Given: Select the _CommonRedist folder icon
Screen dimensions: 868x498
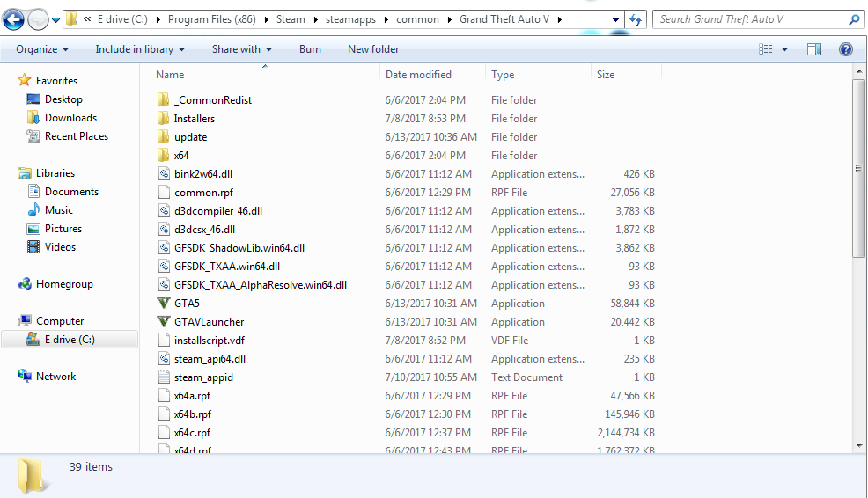Looking at the screenshot, I should [164, 99].
